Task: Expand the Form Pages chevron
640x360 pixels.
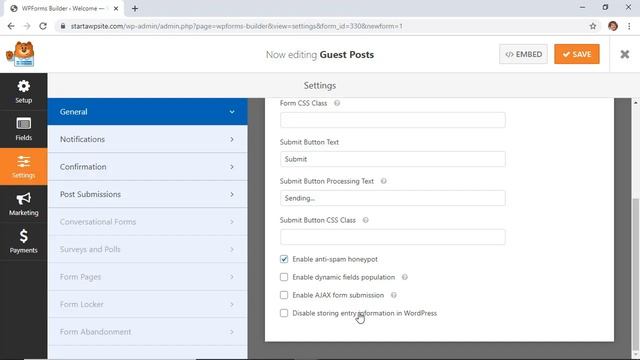Action: 232,277
